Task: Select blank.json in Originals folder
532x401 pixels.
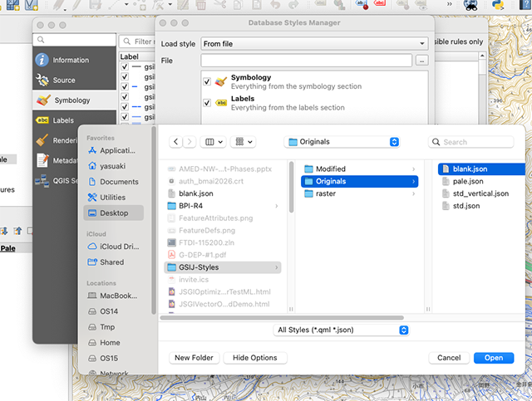Action: pos(482,169)
